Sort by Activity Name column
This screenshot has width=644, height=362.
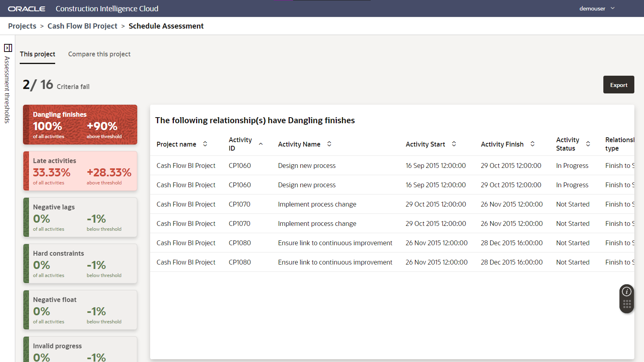[329, 144]
